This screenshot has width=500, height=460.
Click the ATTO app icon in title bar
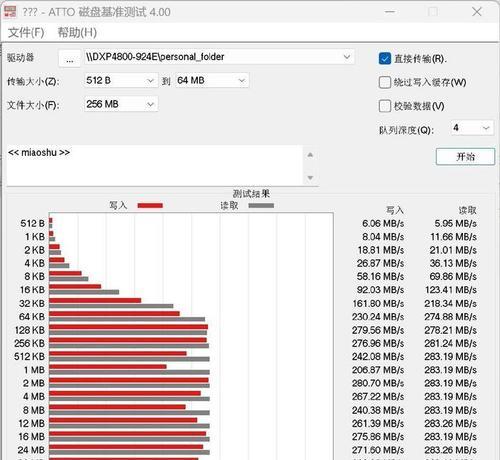(x=10, y=12)
